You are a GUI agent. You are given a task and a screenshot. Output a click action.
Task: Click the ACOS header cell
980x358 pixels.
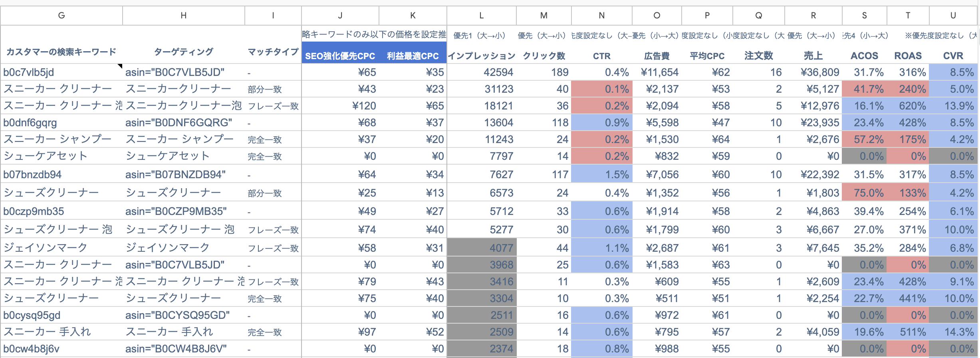pyautogui.click(x=865, y=56)
